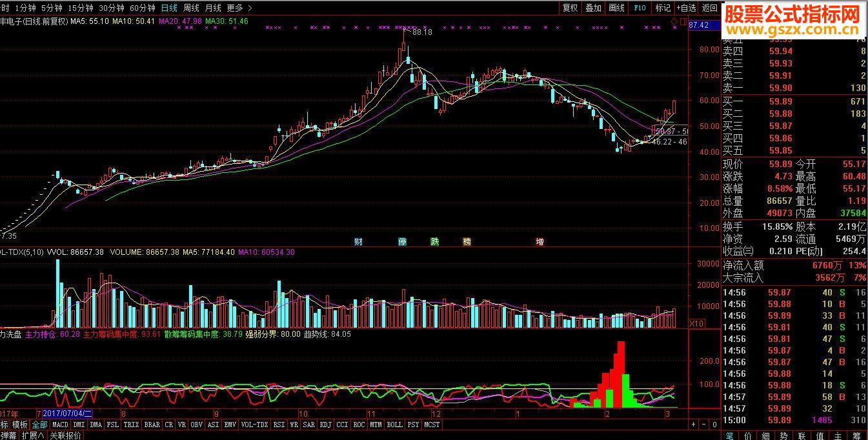Screen dimensions: 868x440
Task: Select the WR indicator
Action: [294, 425]
